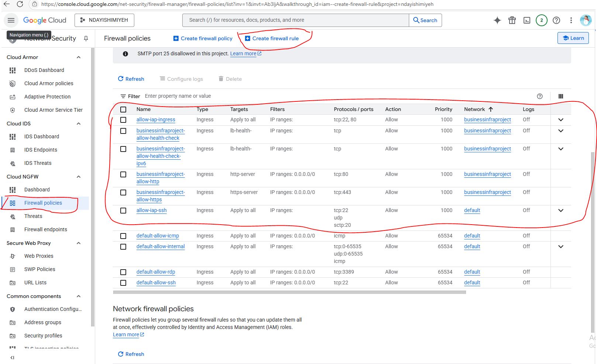Click the Create firewall rule button

tap(272, 38)
